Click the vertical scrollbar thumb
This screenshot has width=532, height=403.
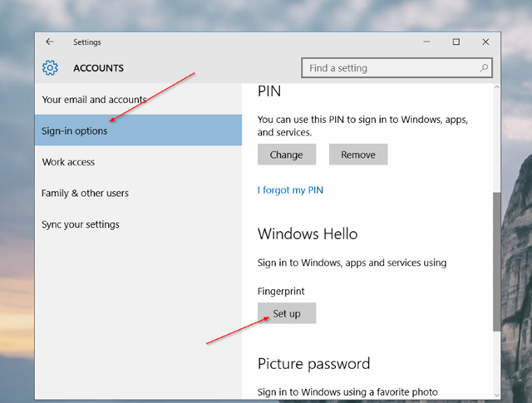pos(497,262)
